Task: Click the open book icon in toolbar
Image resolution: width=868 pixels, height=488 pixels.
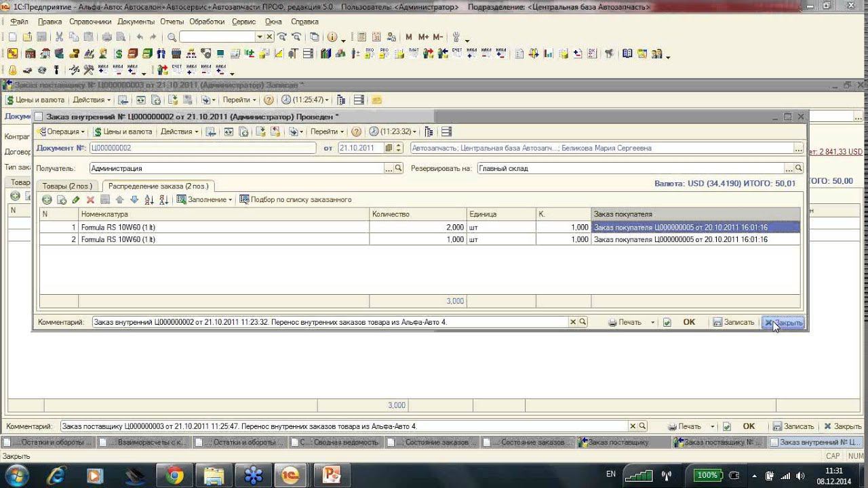Action: point(627,54)
